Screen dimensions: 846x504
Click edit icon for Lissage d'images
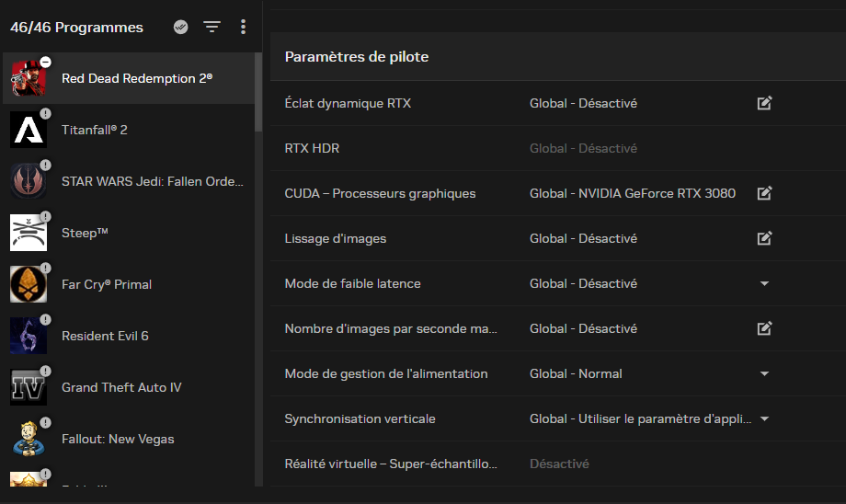click(x=764, y=238)
